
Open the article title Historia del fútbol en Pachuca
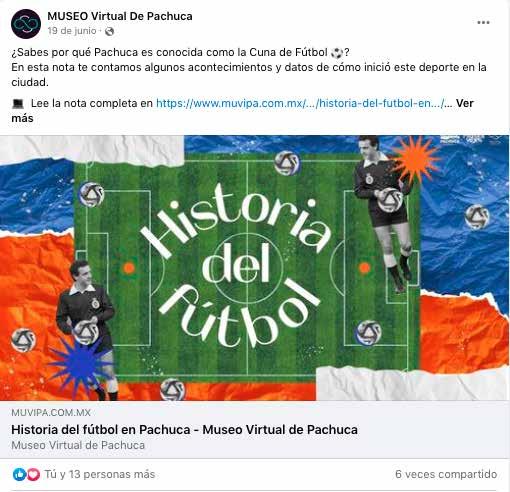[184, 430]
